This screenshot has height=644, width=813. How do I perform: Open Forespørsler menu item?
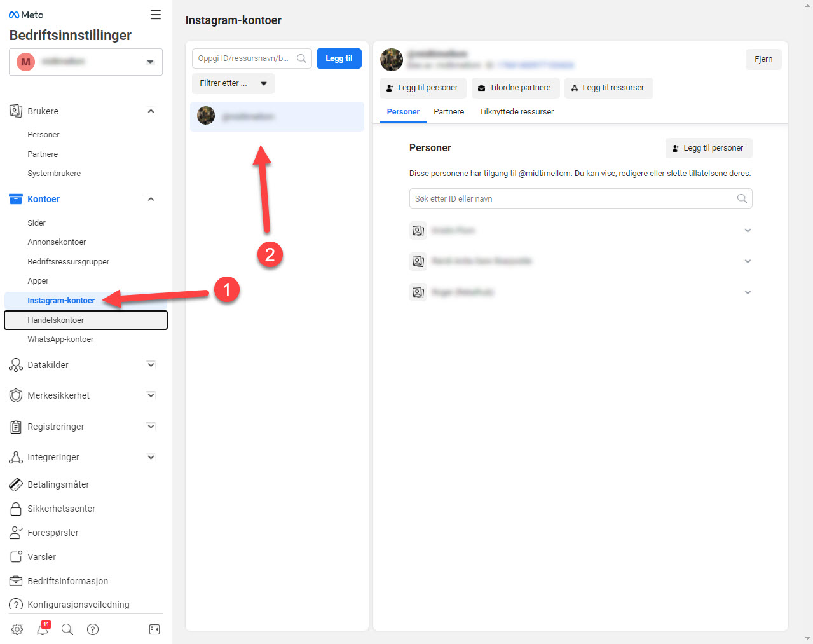tap(53, 533)
